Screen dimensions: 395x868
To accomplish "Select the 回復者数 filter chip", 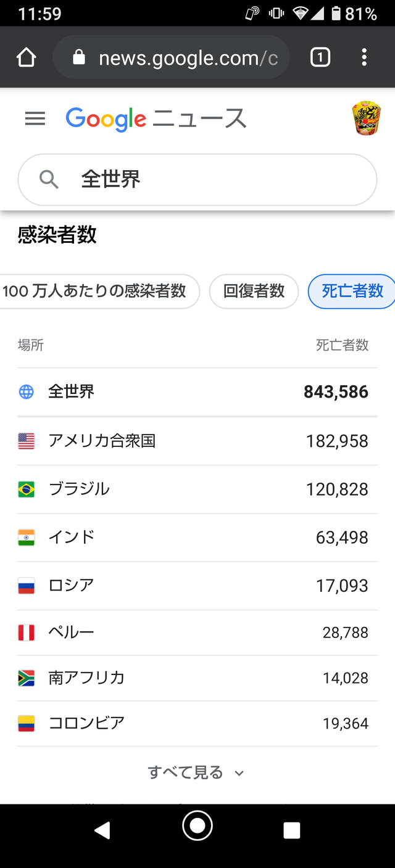I will tap(254, 291).
